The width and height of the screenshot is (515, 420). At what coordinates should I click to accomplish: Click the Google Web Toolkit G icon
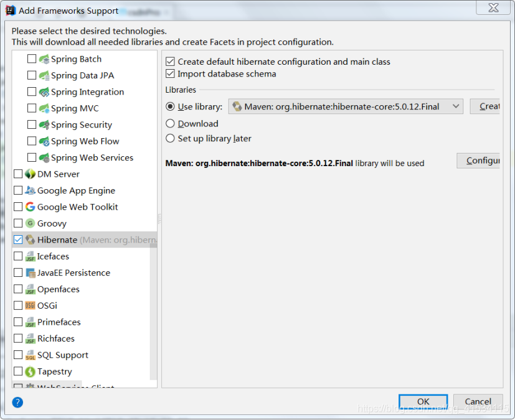(31, 207)
